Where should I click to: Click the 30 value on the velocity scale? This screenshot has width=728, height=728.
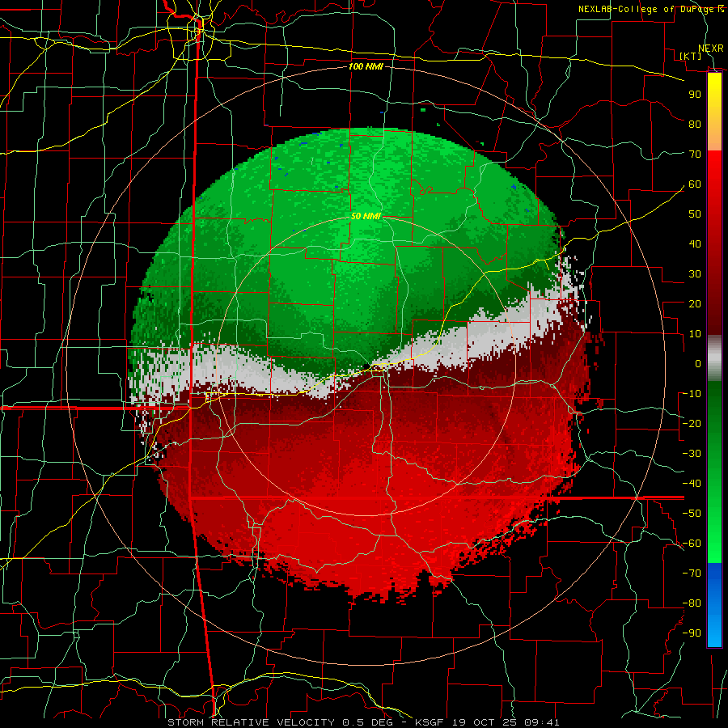[695, 274]
